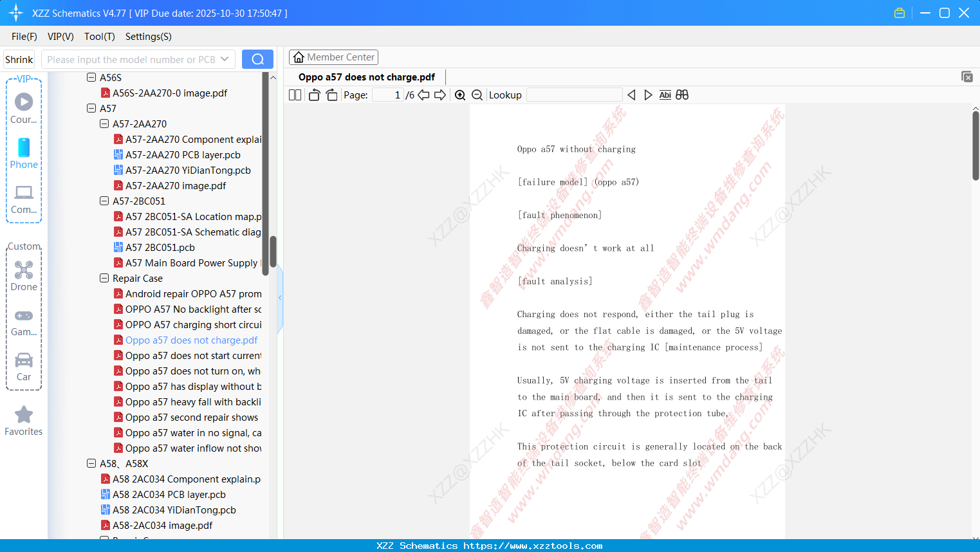
Task: Close the open PDF document tab panel
Action: 967,77
